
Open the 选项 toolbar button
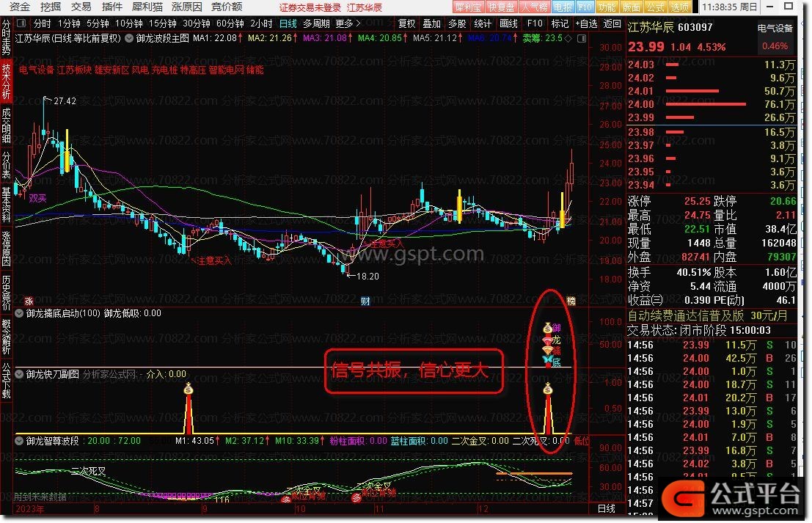coord(679,7)
